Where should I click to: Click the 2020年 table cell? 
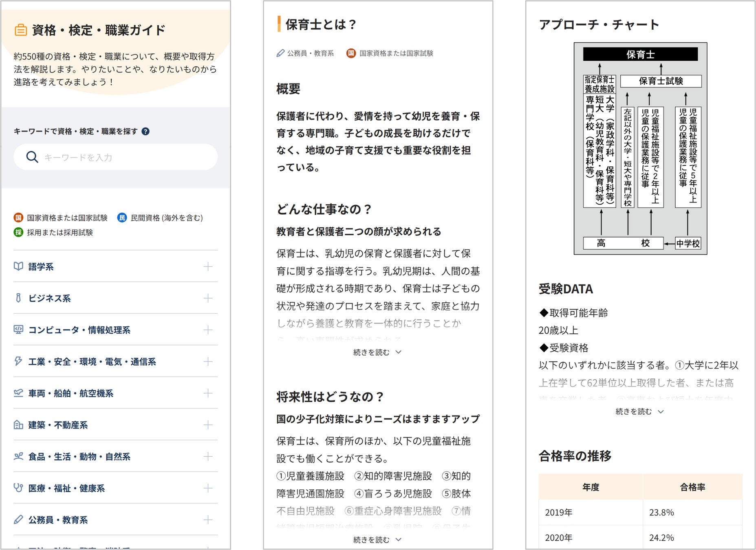pos(591,537)
